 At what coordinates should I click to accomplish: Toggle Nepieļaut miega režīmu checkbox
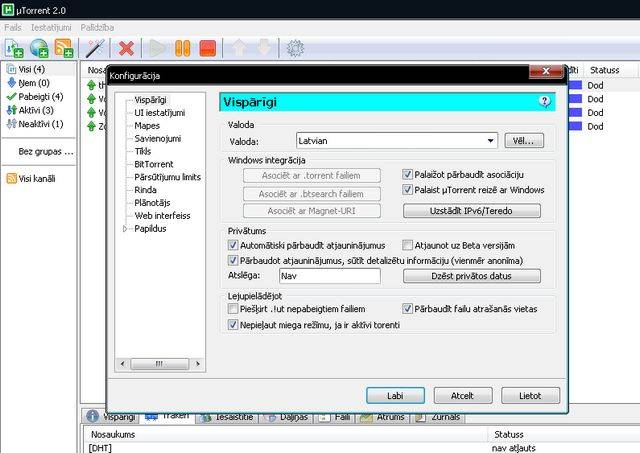(233, 325)
